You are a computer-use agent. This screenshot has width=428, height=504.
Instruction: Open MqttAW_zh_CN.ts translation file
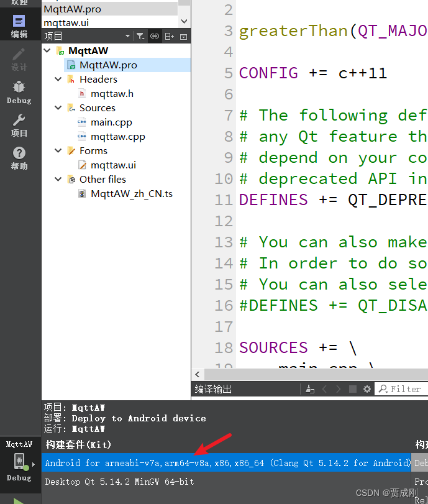tap(132, 193)
